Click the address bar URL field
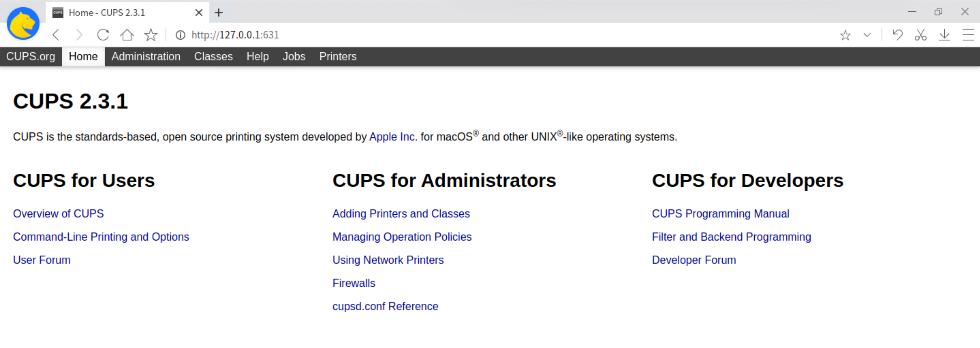The width and height of the screenshot is (980, 348). tap(495, 35)
